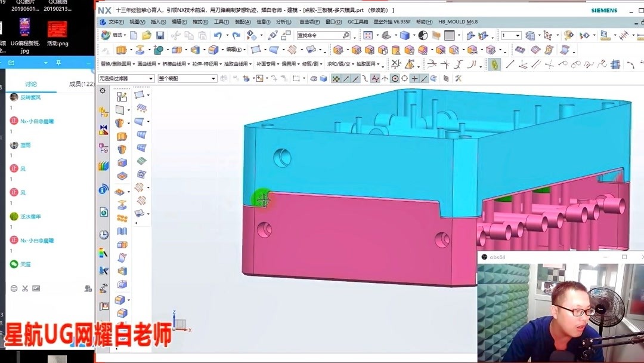644x363 pixels.
Task: Click the Undo arrow icon
Action: (x=217, y=35)
